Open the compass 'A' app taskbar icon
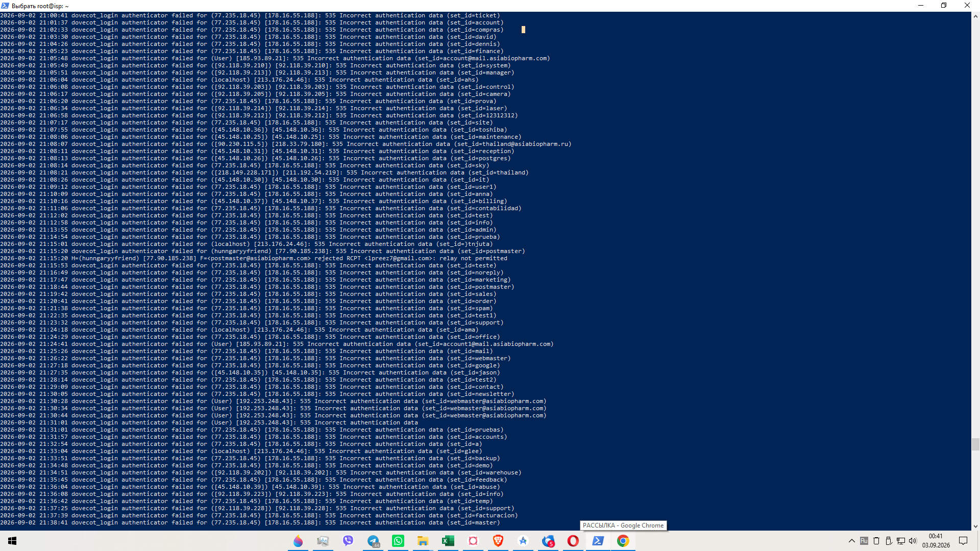The width and height of the screenshot is (980, 551). [x=523, y=541]
